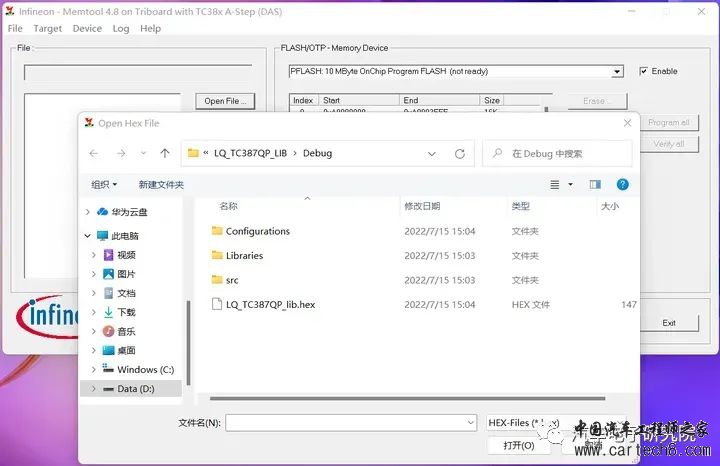Open Log menu in Memtool
Image resolution: width=720 pixels, height=466 pixels.
coord(121,28)
